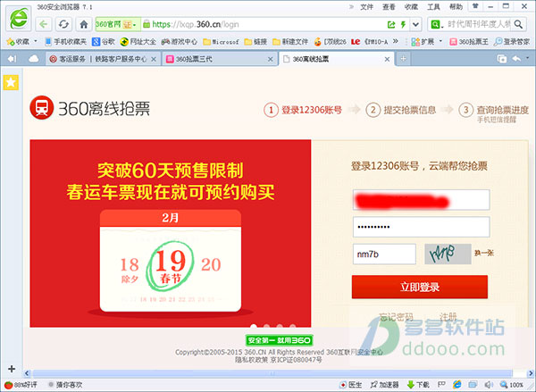Click the captcha code input field
Viewport: 536px width, 392px height.
tap(384, 254)
